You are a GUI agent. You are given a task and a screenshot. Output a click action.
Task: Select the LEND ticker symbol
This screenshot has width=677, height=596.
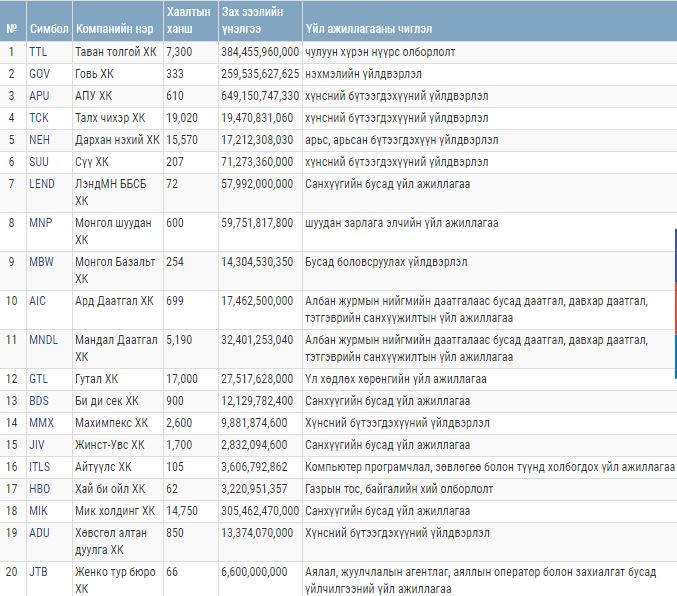[x=42, y=184]
